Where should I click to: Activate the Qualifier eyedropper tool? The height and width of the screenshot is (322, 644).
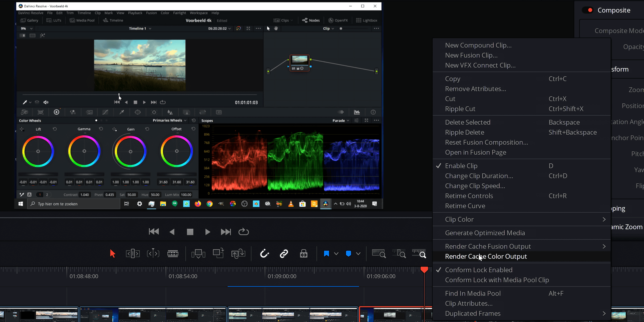(x=122, y=112)
